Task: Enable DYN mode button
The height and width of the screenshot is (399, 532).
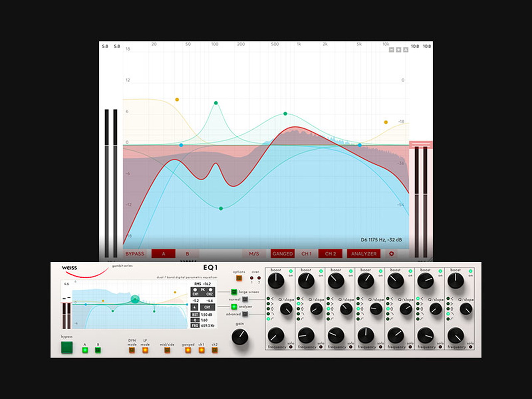Action: point(132,350)
